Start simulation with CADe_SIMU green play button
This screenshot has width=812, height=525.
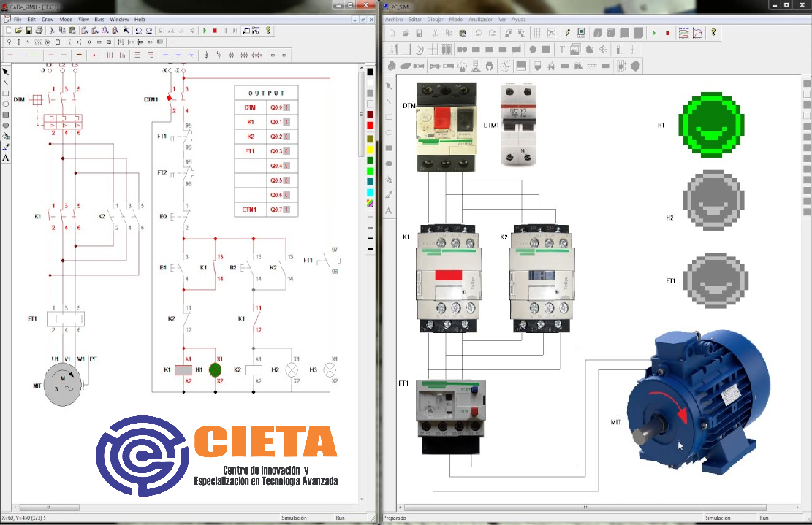click(x=205, y=31)
